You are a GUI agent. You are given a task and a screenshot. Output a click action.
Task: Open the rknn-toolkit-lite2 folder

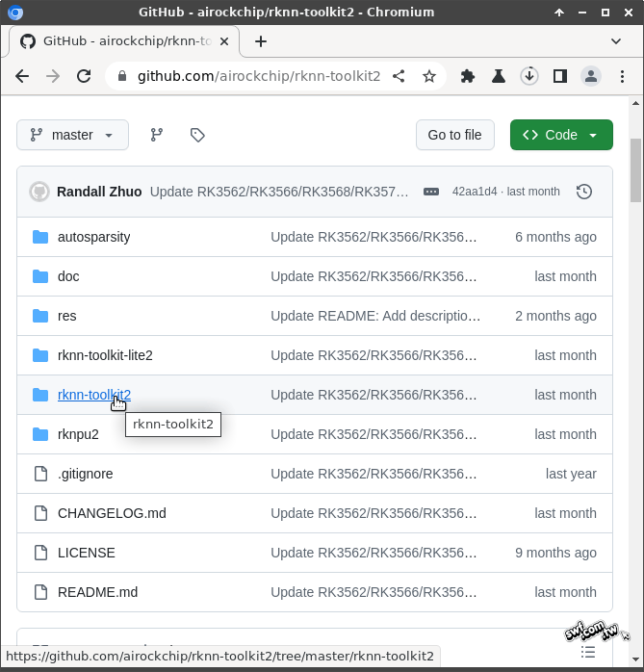pyautogui.click(x=105, y=355)
